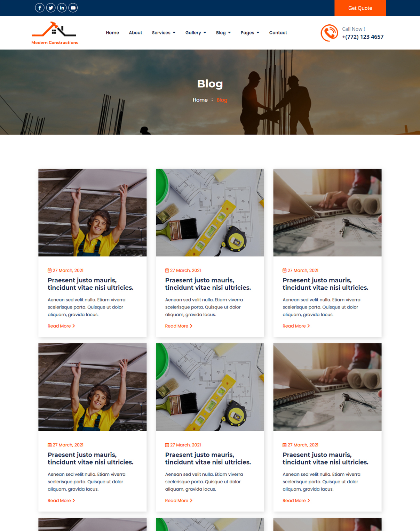The height and width of the screenshot is (531, 420).
Task: Click the Get Quote button
Action: pos(360,8)
